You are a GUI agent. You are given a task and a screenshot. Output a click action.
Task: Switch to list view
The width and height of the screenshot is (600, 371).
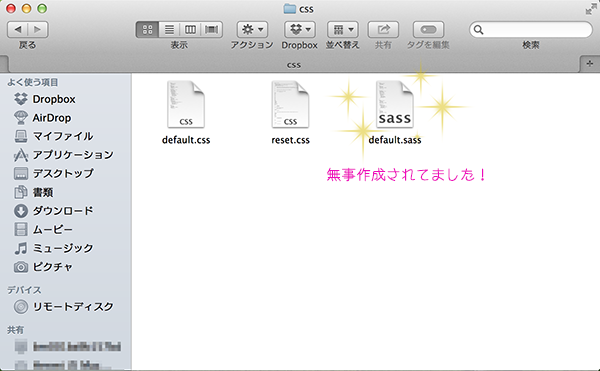tap(169, 29)
